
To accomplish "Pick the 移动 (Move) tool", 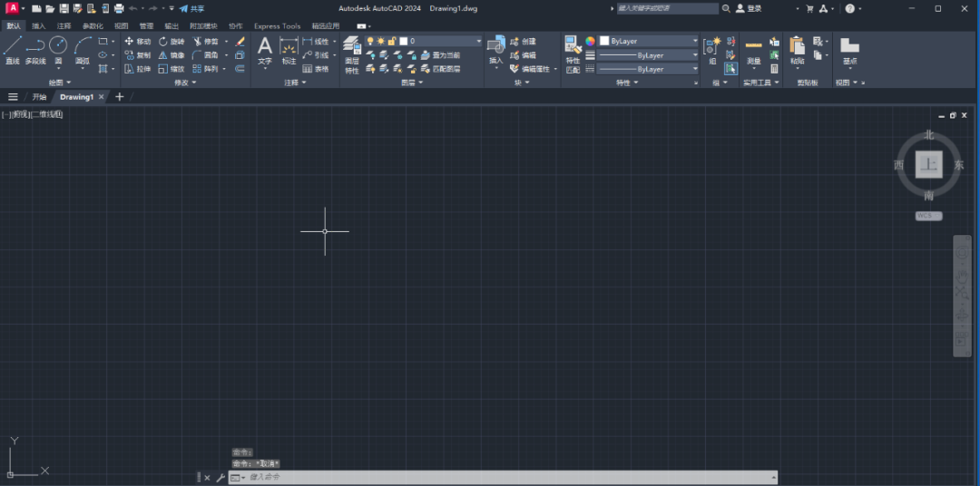I will pos(138,42).
